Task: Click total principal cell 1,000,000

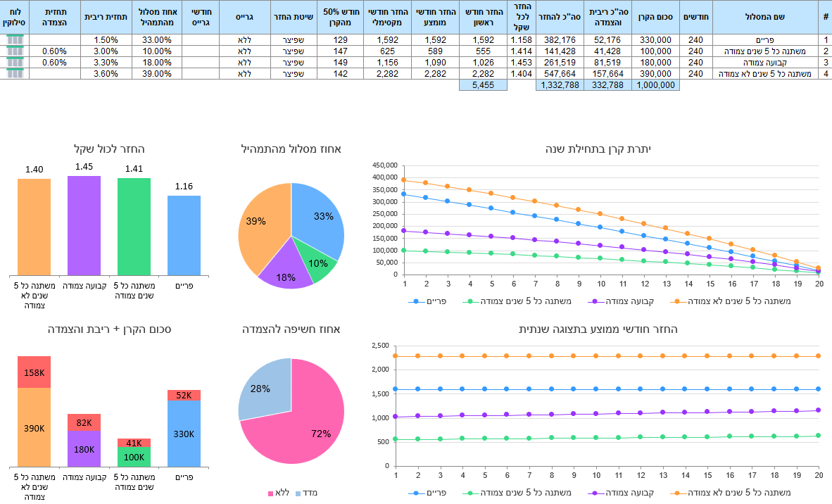Action: point(655,85)
